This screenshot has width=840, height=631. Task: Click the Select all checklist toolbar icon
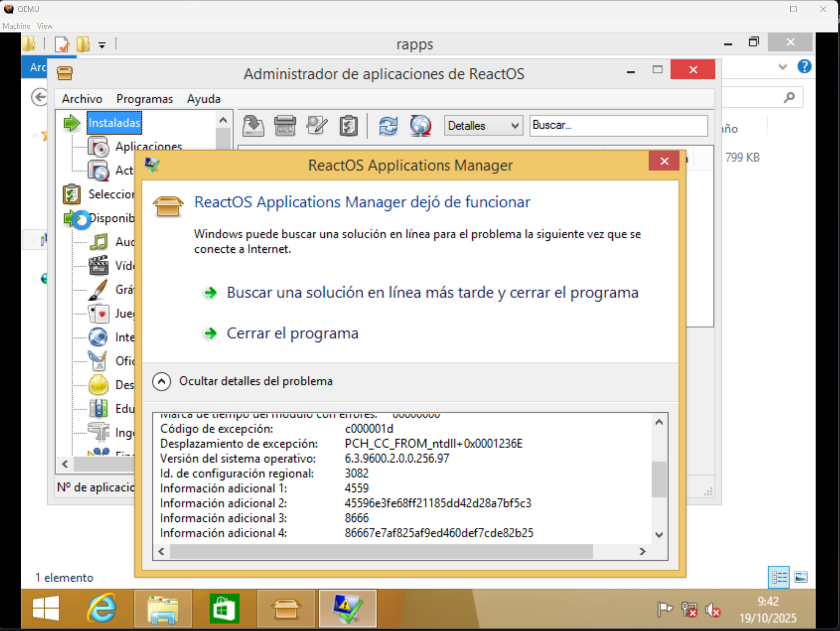tap(349, 126)
